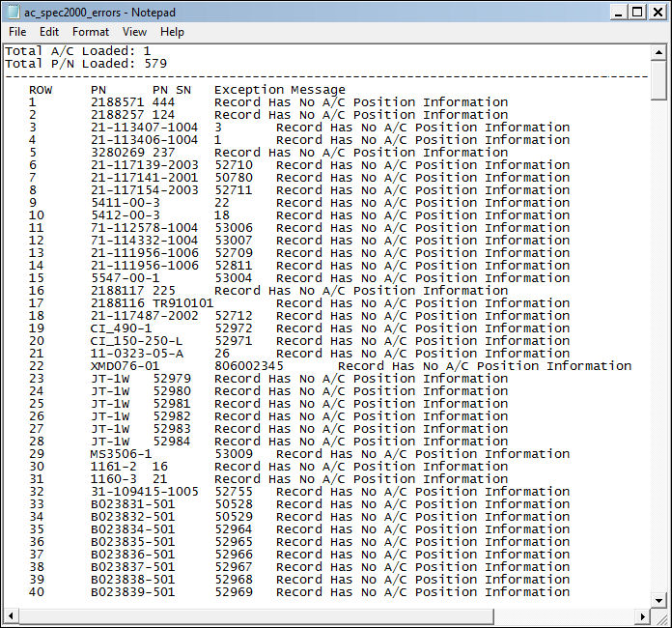Click serial number 806002345
This screenshot has width=672, height=628.
249,365
